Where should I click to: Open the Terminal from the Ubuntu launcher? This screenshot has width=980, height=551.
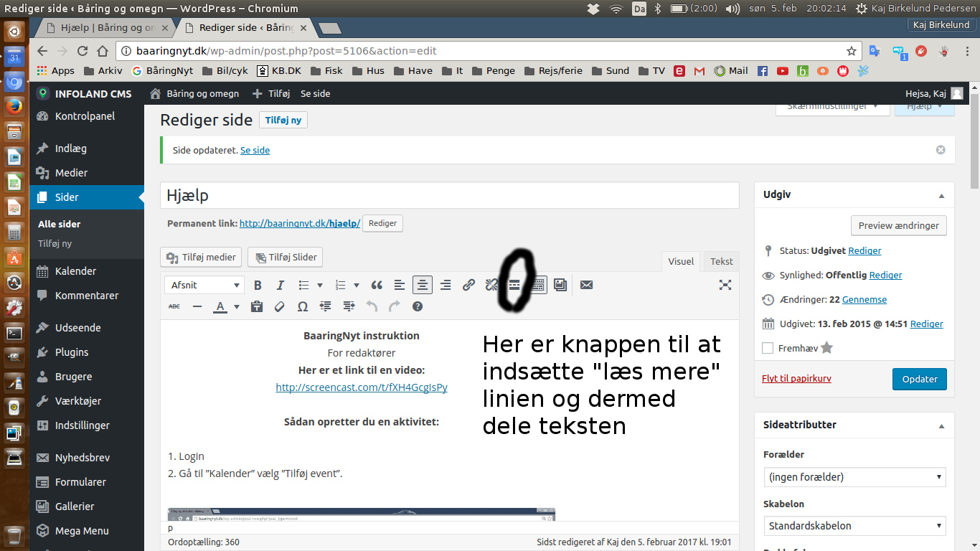pyautogui.click(x=14, y=332)
